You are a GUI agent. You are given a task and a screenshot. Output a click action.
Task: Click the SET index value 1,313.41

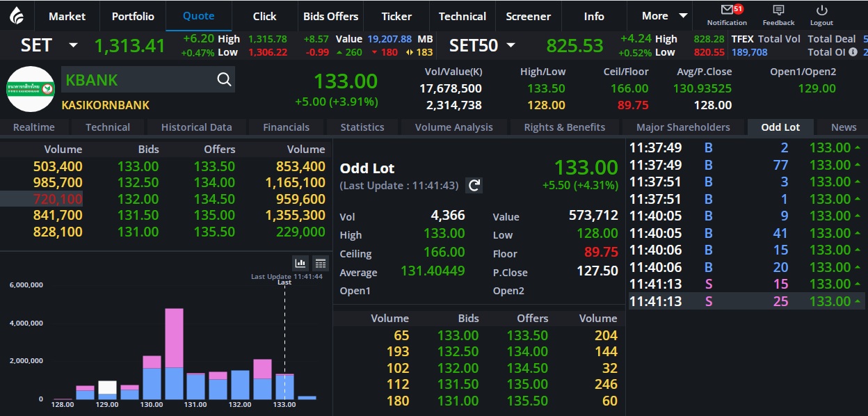click(130, 46)
